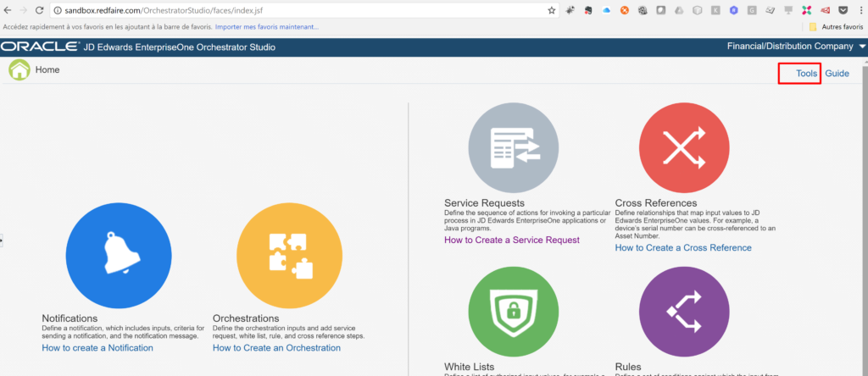The height and width of the screenshot is (376, 868).
Task: Click the orange circular extension icon
Action: coord(625,10)
